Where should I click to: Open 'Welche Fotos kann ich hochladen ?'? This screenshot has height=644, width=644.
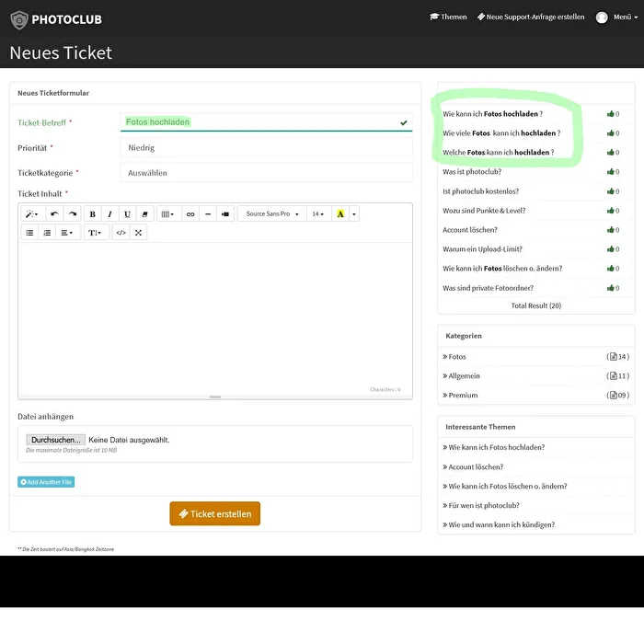coord(499,153)
